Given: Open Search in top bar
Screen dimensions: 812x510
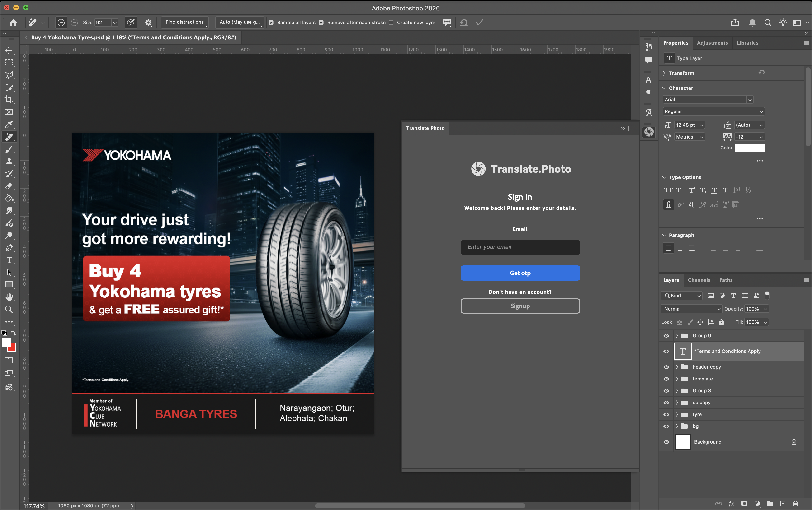Looking at the screenshot, I should [768, 23].
